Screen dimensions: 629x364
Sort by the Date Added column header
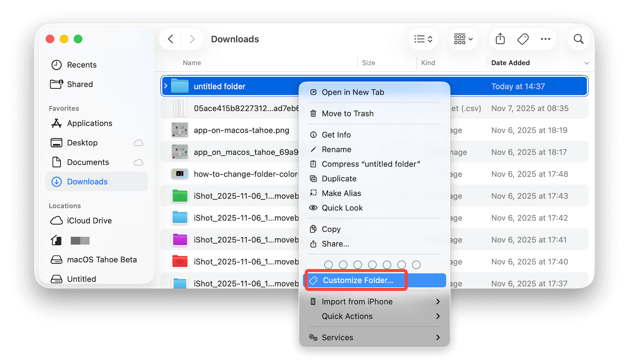510,63
